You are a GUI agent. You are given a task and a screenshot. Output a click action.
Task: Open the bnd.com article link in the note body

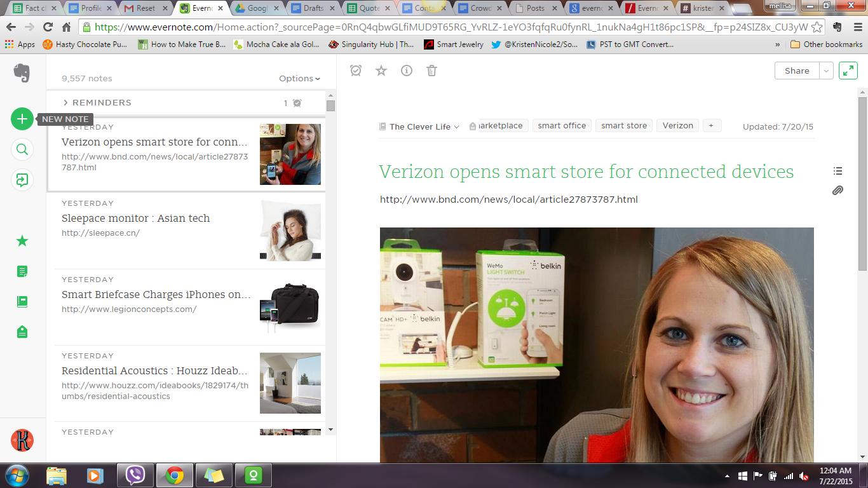click(508, 200)
